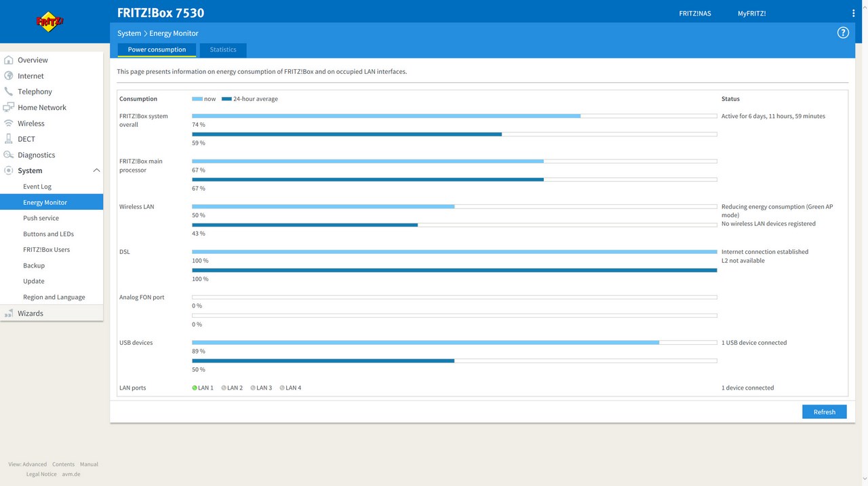Click the '1 device connected' LAN status
The image size is (868, 486).
pyautogui.click(x=747, y=388)
